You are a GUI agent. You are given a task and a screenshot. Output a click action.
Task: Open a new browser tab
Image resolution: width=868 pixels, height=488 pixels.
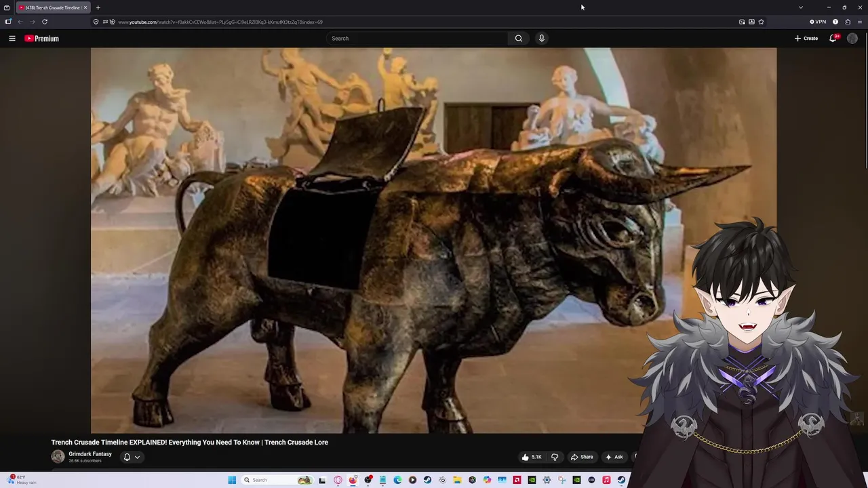pos(98,7)
